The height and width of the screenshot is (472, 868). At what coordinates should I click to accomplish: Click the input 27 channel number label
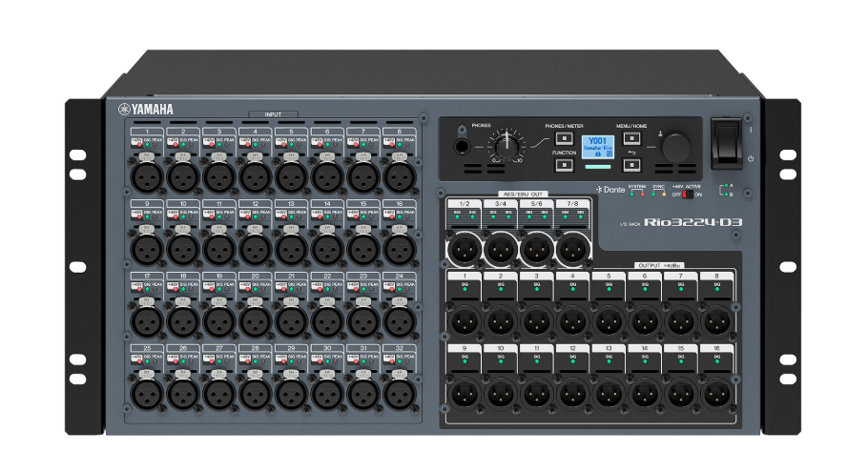coord(218,349)
